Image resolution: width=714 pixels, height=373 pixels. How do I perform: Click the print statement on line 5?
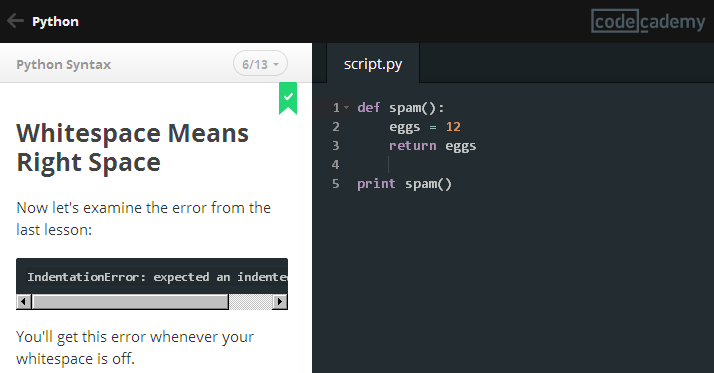click(x=404, y=184)
